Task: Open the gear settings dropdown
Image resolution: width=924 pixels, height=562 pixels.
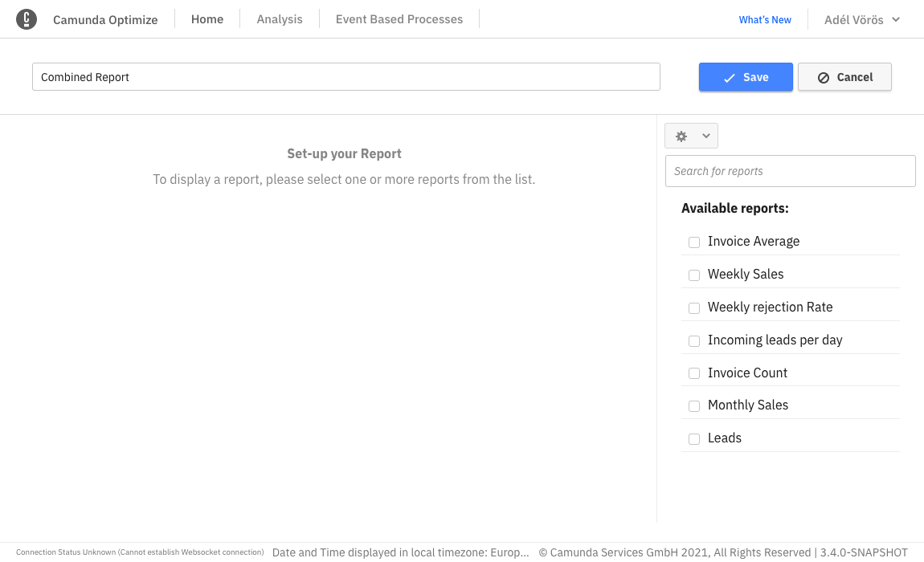Action: point(691,136)
